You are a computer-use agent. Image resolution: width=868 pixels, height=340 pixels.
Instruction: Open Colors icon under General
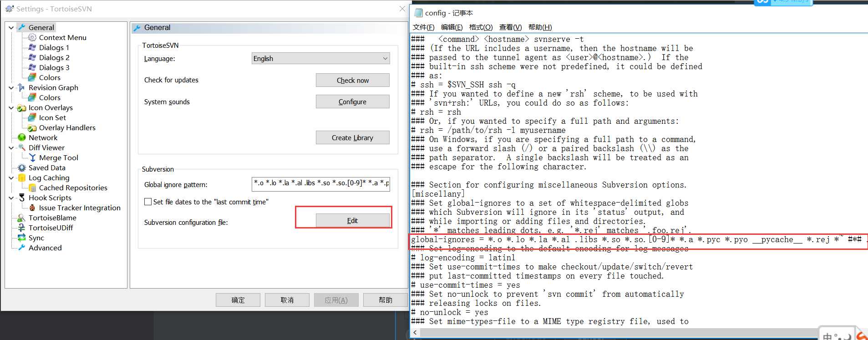(32, 77)
